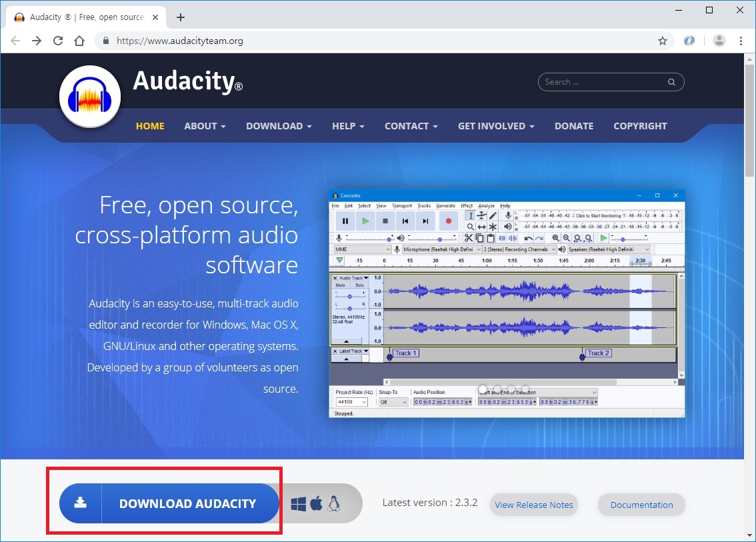
Task: Click the Track 1 label marker
Action: tap(405, 353)
